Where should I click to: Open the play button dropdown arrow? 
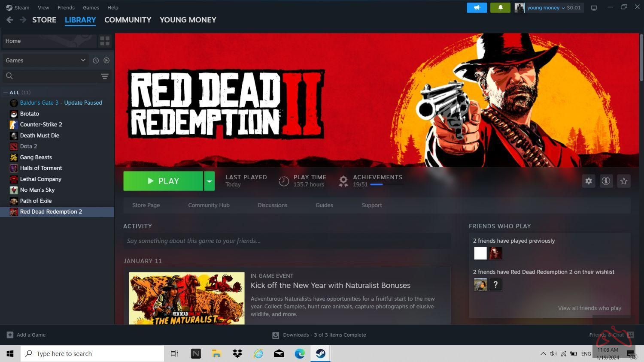[x=209, y=181]
